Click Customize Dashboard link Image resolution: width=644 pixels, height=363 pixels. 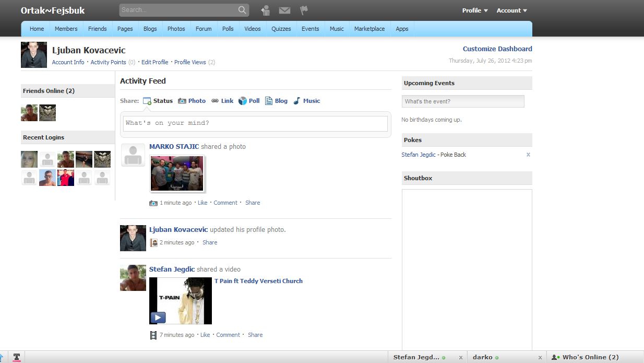pyautogui.click(x=497, y=49)
